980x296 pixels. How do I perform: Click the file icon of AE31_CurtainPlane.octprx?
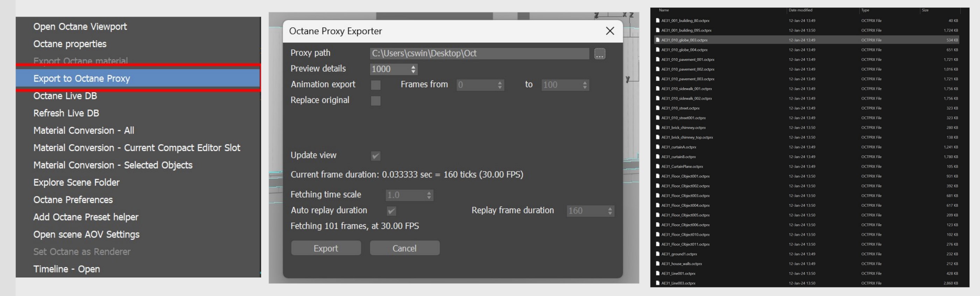[x=658, y=167]
